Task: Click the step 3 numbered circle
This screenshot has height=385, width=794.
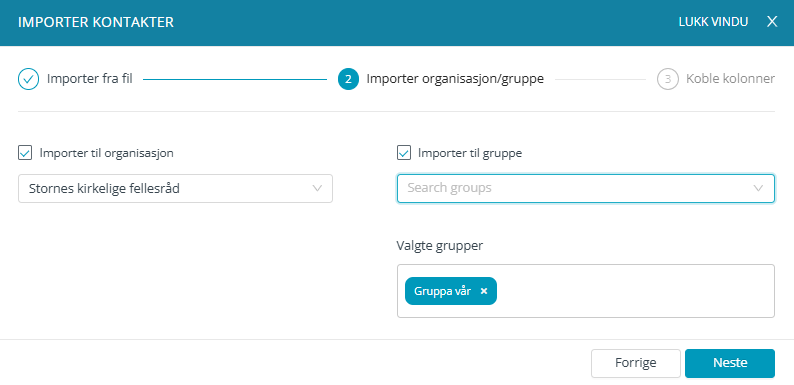Action: click(x=667, y=80)
